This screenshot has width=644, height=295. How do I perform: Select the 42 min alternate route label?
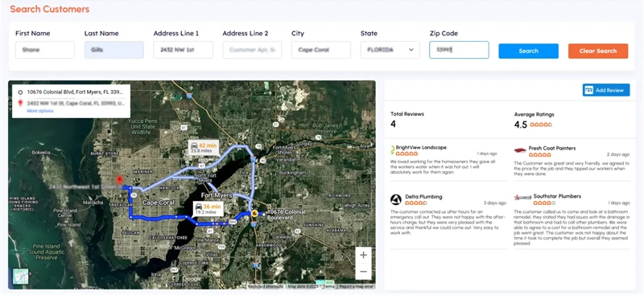204,148
